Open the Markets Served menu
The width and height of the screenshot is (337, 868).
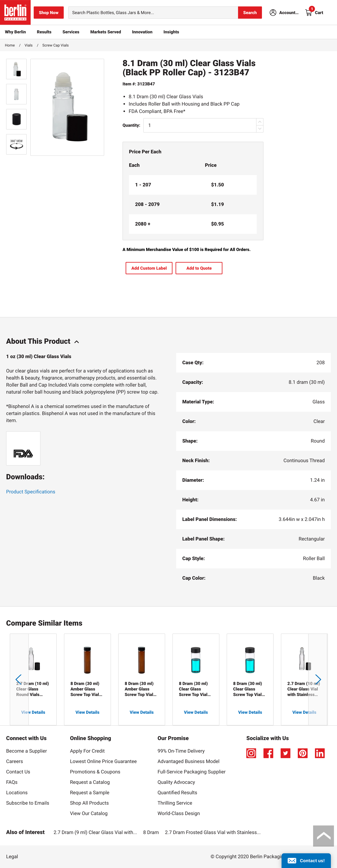coord(105,32)
